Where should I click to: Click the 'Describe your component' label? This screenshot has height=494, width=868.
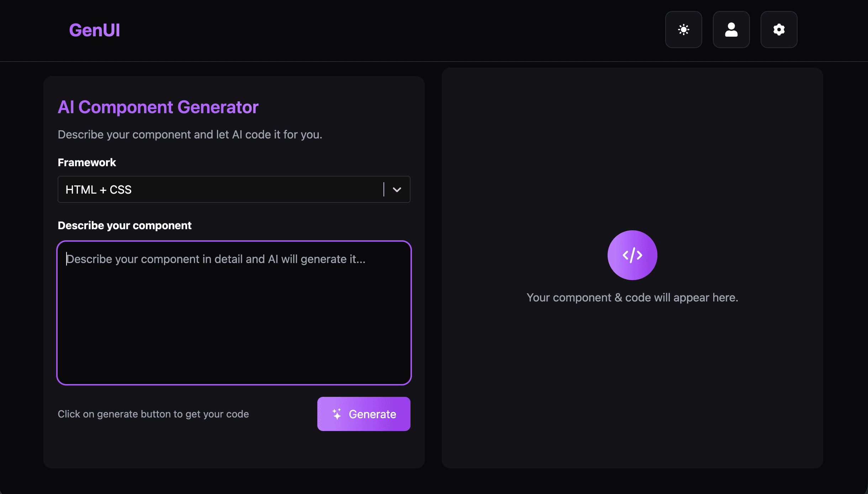coord(125,225)
